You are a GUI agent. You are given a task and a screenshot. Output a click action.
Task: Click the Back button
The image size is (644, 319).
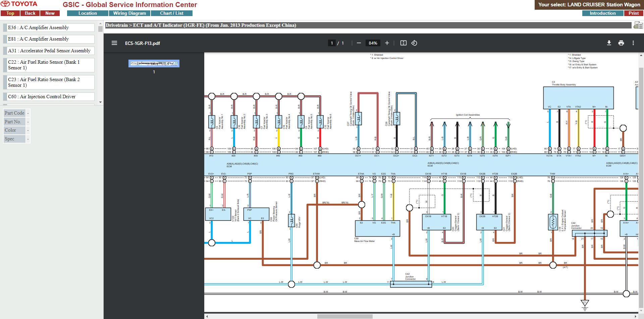point(30,13)
